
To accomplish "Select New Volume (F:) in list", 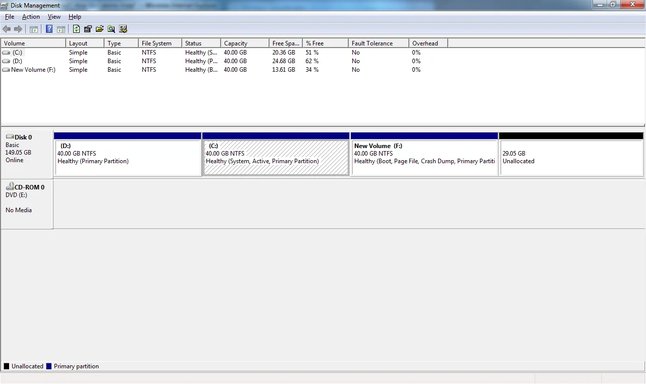I will click(33, 70).
